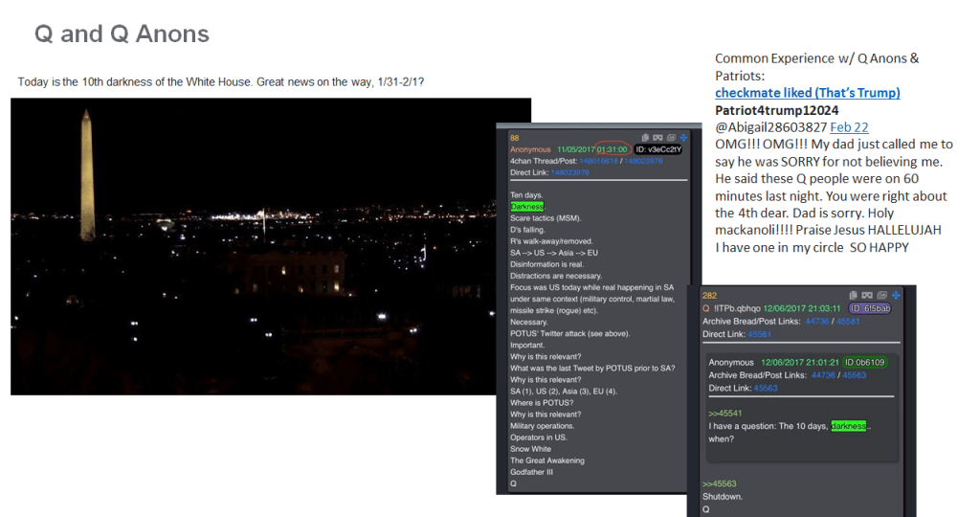Click the copy icon on post 282

point(854,296)
